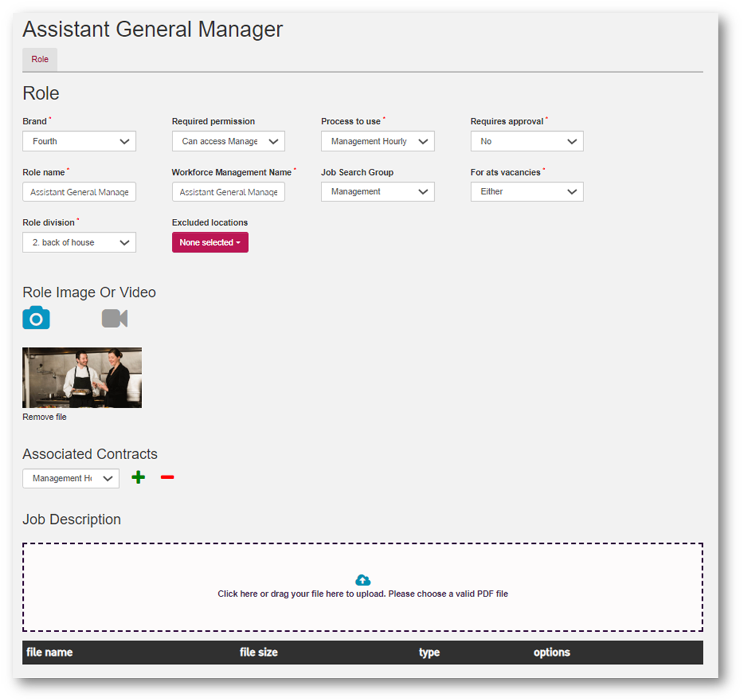The image size is (744, 700).
Task: Click the kitchen staff role thumbnail
Action: (82, 377)
